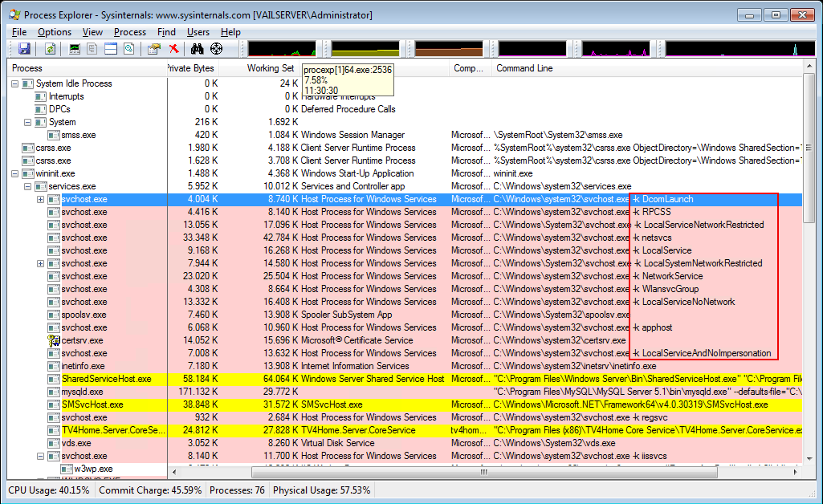This screenshot has width=823, height=504.
Task: Select the SharedServiceHost.exe process row
Action: coord(405,379)
